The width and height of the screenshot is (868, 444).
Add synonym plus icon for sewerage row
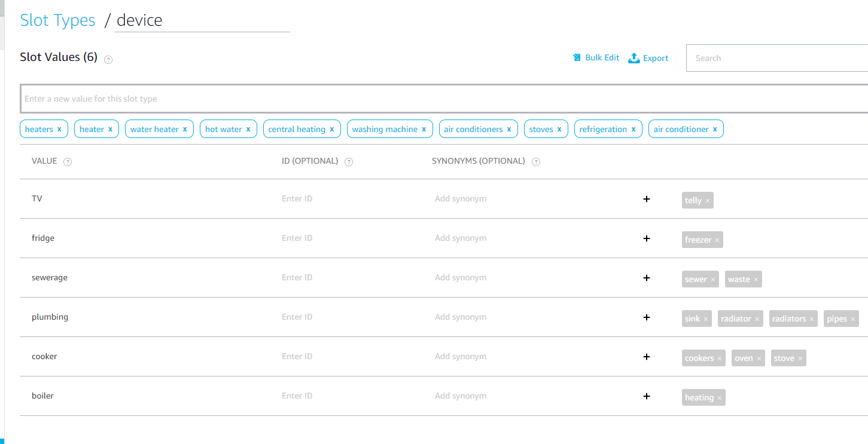pyautogui.click(x=646, y=278)
